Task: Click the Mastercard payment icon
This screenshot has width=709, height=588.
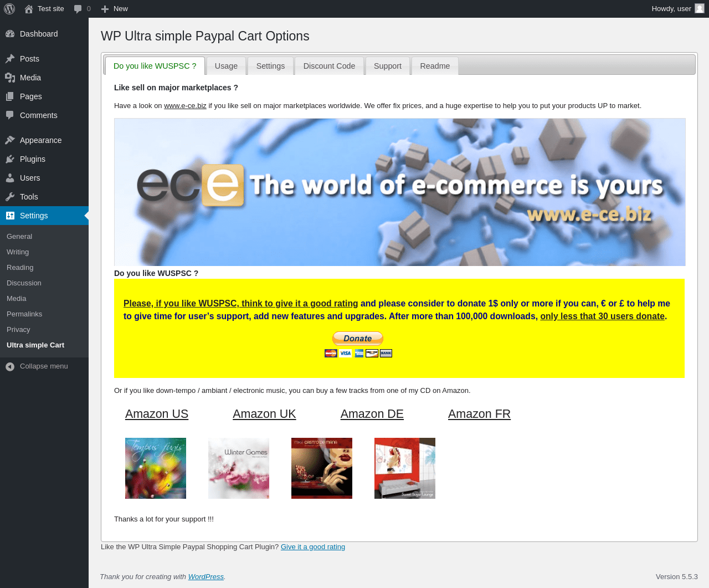Action: (331, 353)
